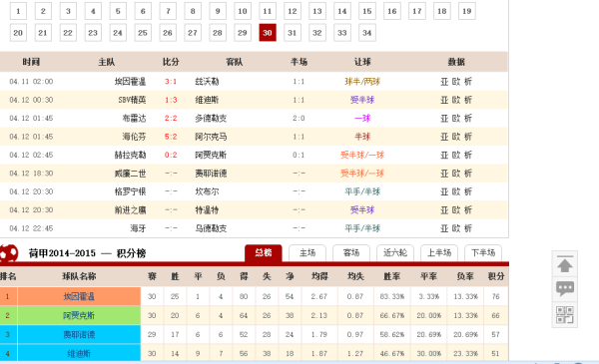Click home team SBV精英

(x=132, y=100)
